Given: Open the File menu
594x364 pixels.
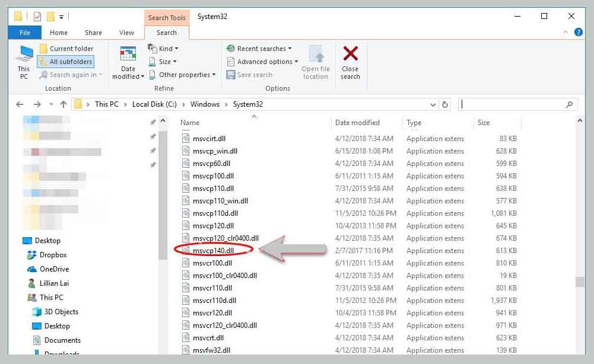Looking at the screenshot, I should pos(24,33).
